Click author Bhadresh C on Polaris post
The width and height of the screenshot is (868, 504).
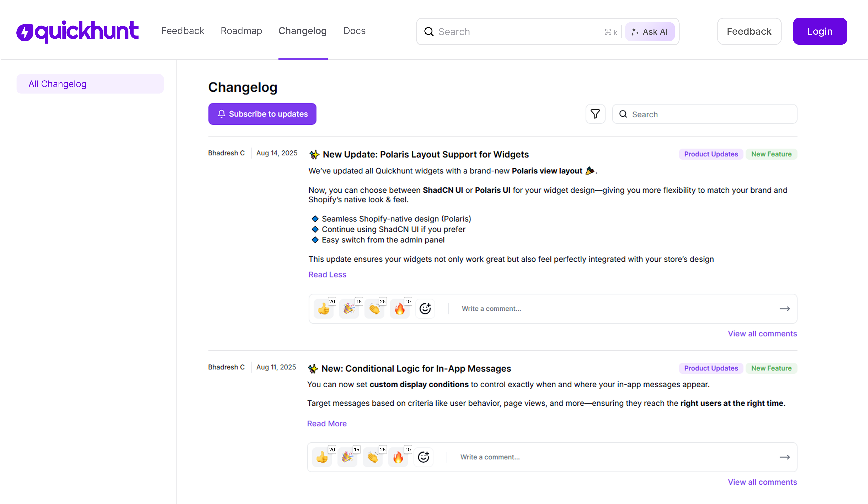[226, 153]
